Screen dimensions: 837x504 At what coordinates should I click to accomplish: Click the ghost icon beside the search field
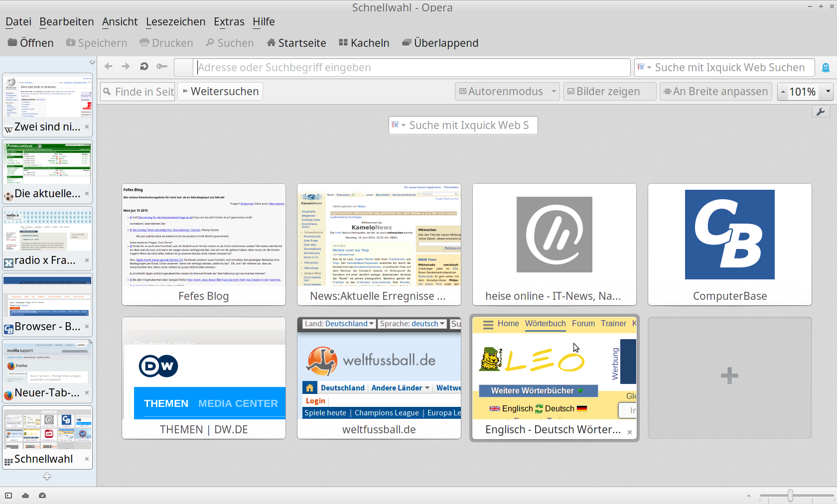(826, 67)
